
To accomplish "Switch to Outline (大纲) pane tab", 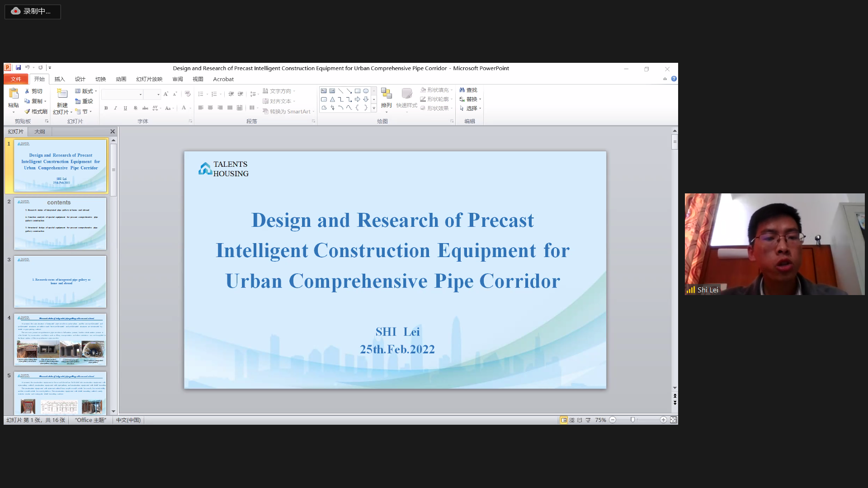I will [x=40, y=131].
